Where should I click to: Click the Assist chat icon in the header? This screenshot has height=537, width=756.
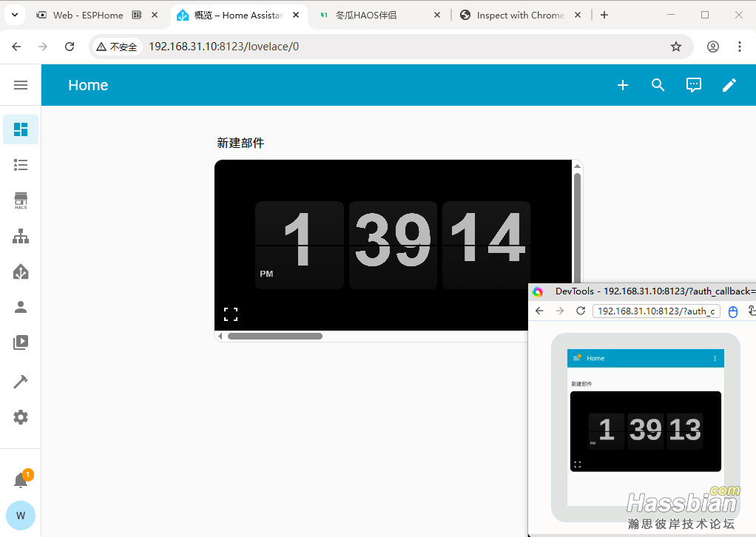[x=693, y=85]
